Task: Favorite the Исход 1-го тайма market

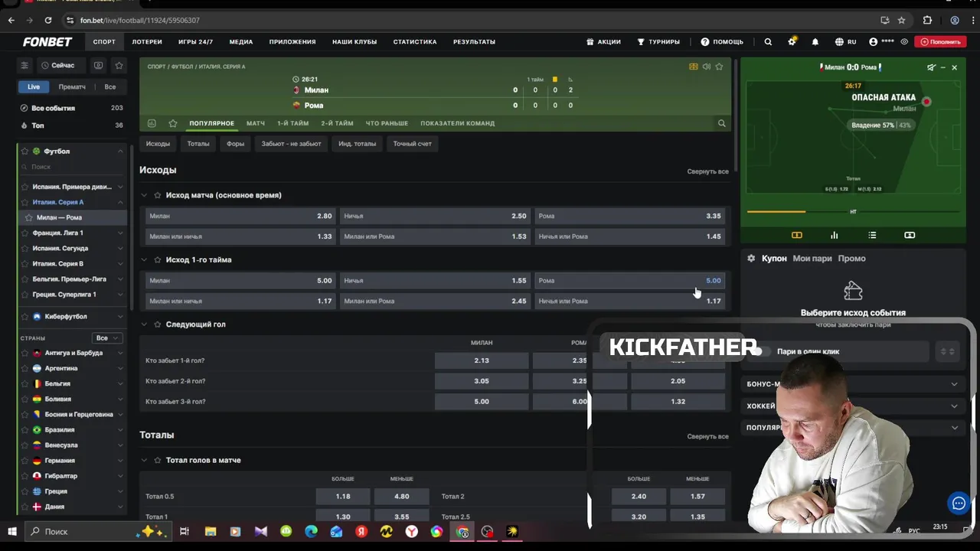Action: click(158, 259)
